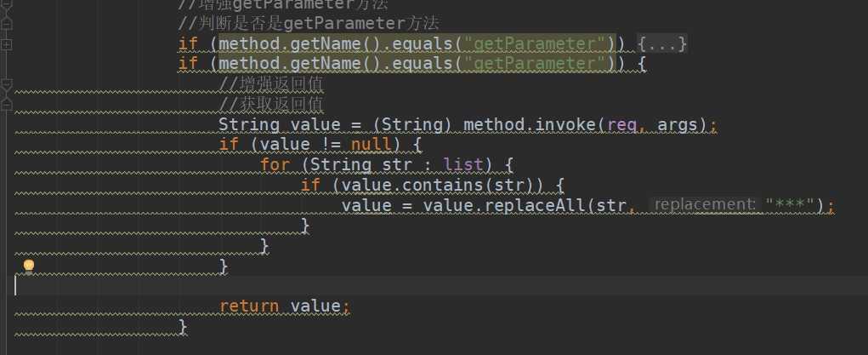
Task: Select the null keyword in the if condition
Action: (371, 144)
